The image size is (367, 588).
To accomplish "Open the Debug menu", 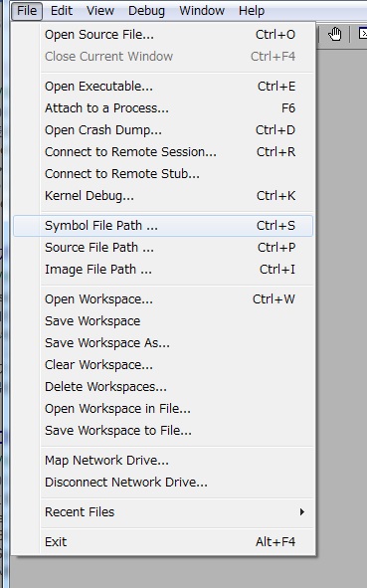I will pyautogui.click(x=146, y=11).
